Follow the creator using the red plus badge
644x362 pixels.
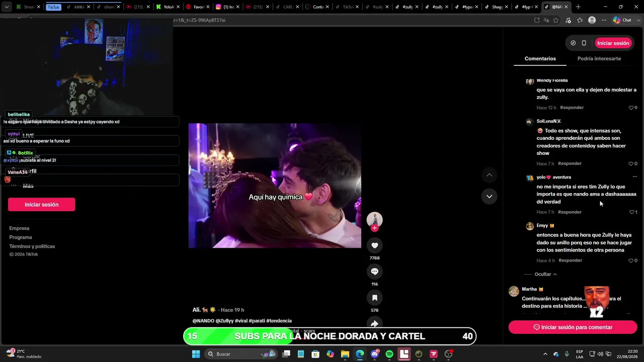point(374,228)
